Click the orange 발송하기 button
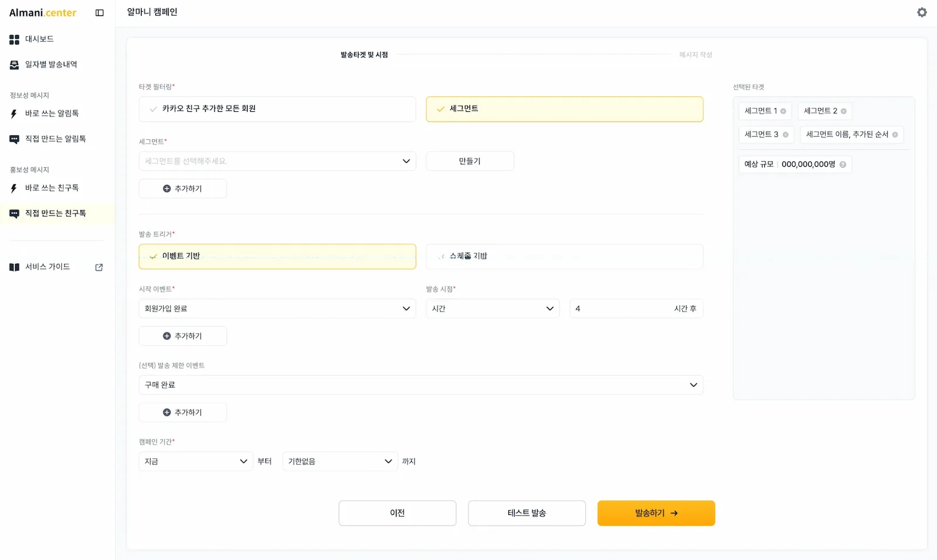Screen dimensions: 937x560 656,513
